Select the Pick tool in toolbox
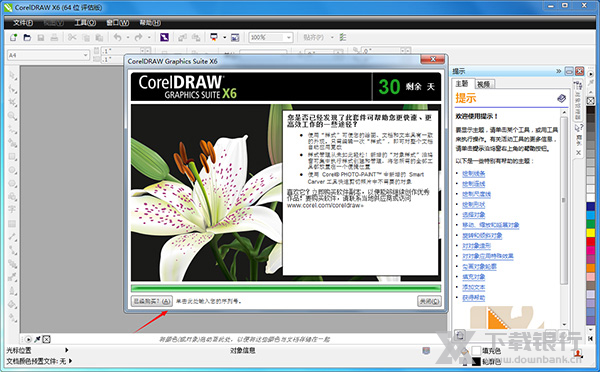 pos(13,76)
